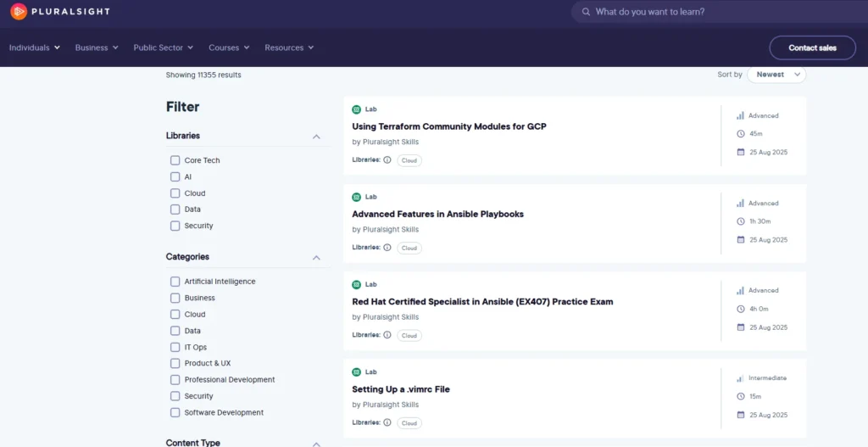Select the Product & UX checkbox
Image resolution: width=868 pixels, height=447 pixels.
[x=175, y=363]
